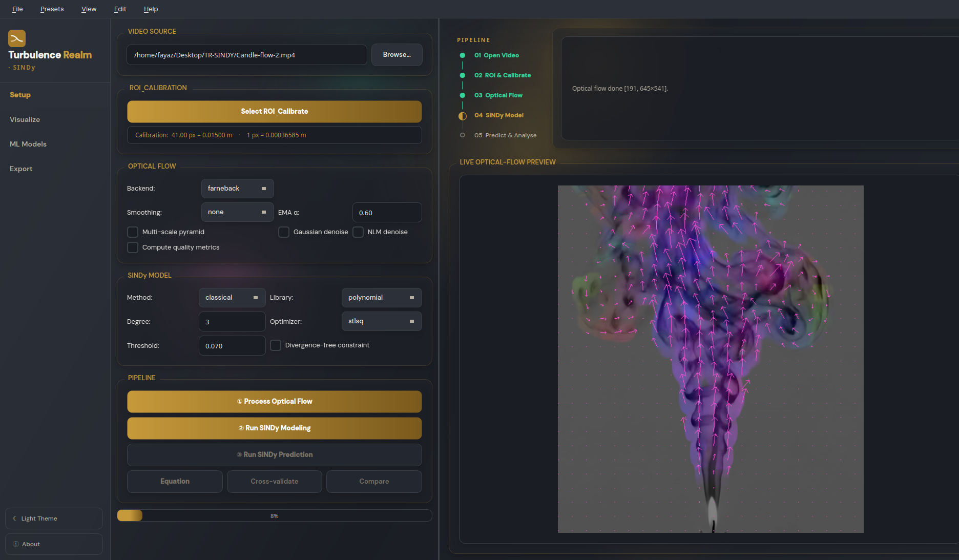This screenshot has height=560, width=959.
Task: Click the 8% progress bar
Action: 275,516
